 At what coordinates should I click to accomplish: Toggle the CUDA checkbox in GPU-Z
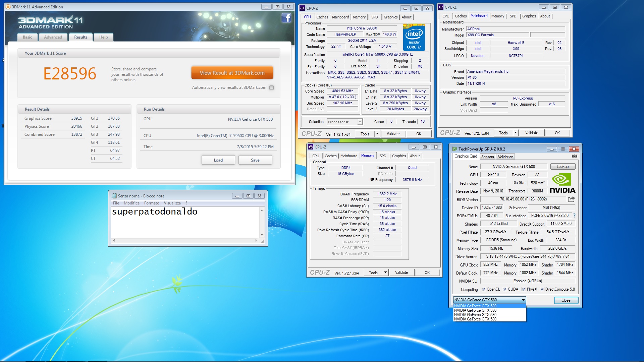point(505,289)
